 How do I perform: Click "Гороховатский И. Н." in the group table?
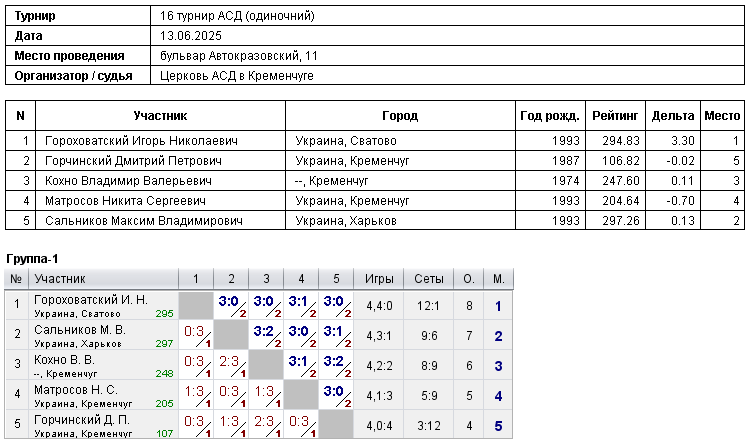click(91, 300)
